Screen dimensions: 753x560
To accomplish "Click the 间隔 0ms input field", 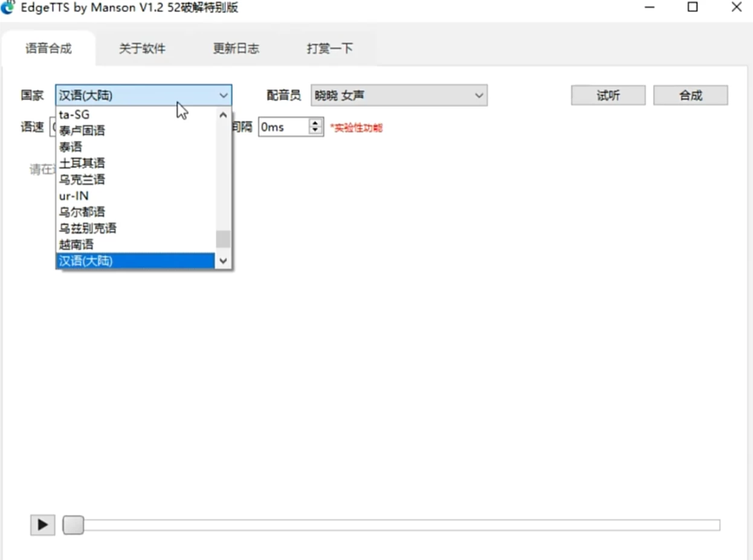I will point(283,127).
